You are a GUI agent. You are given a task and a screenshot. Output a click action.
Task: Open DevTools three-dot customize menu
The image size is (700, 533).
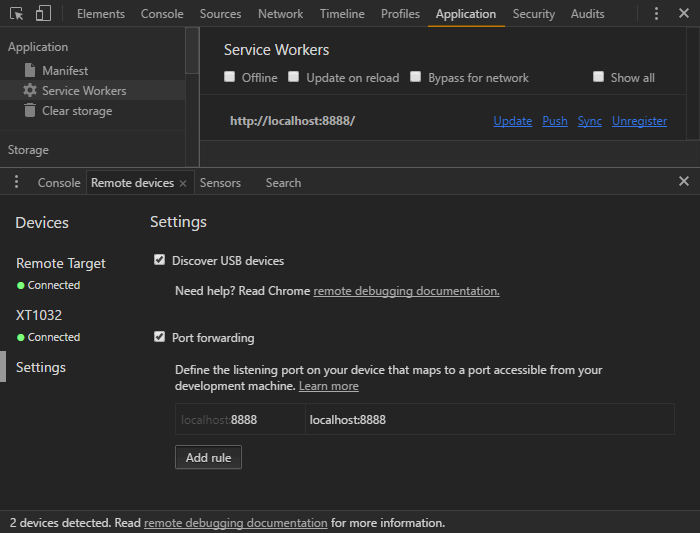coord(656,13)
